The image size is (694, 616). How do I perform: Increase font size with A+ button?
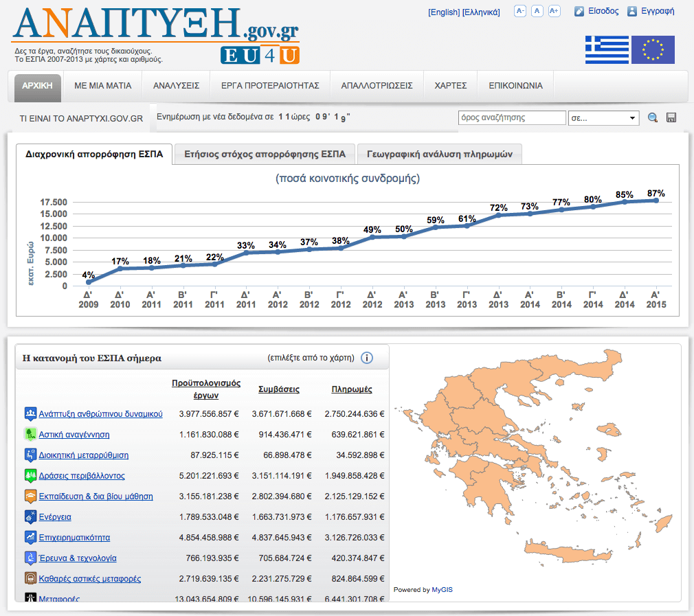coord(554,11)
